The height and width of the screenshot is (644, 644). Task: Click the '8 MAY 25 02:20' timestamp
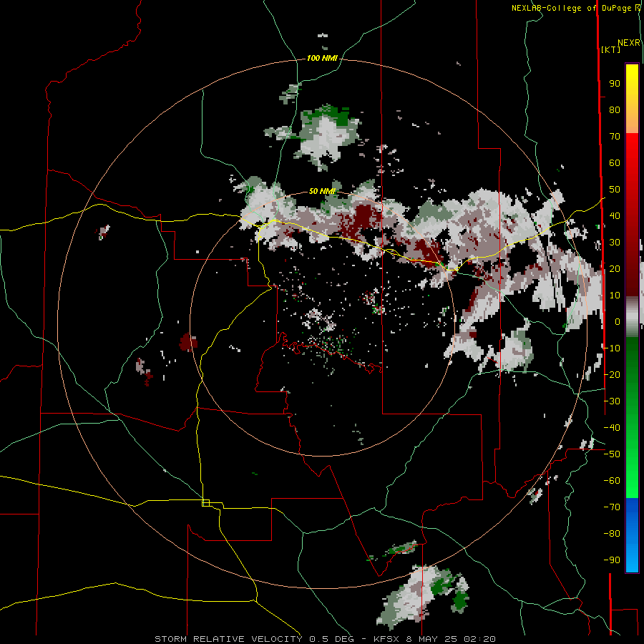pos(451,639)
